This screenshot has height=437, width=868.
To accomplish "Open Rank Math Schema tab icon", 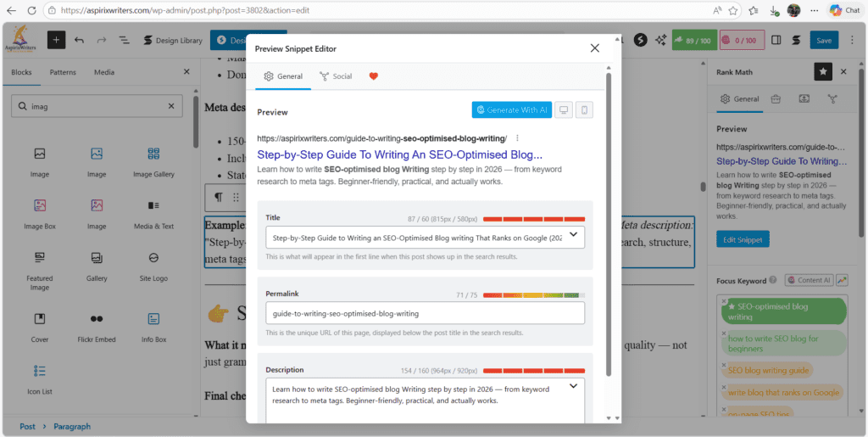I will pos(804,99).
